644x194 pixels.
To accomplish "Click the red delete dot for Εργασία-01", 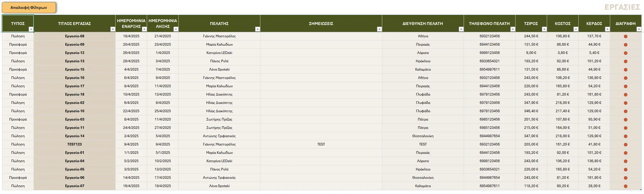I will pyautogui.click(x=626, y=153).
